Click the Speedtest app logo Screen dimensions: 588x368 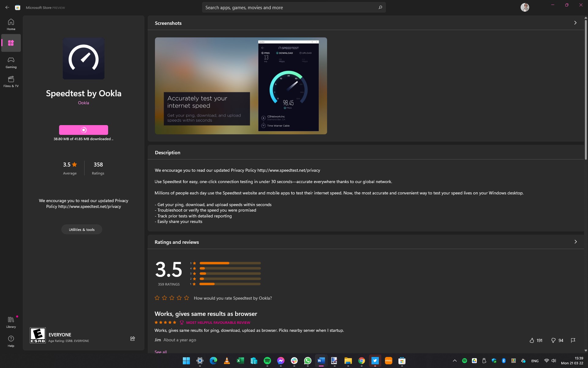[84, 59]
